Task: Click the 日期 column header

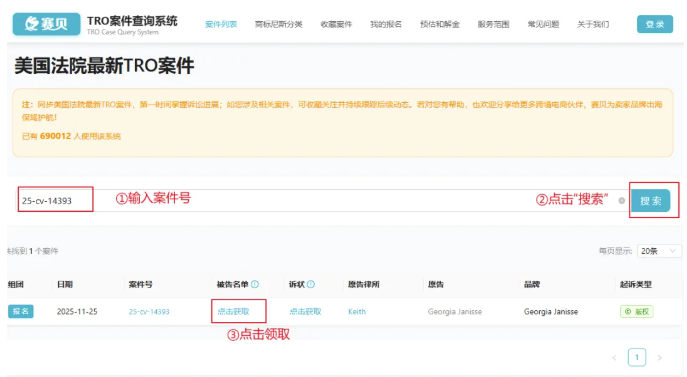Action: point(65,285)
